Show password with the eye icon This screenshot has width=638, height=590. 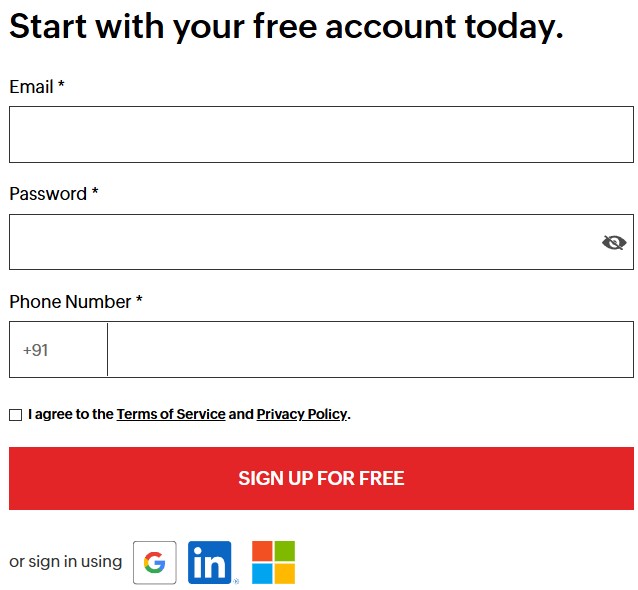[x=614, y=242]
